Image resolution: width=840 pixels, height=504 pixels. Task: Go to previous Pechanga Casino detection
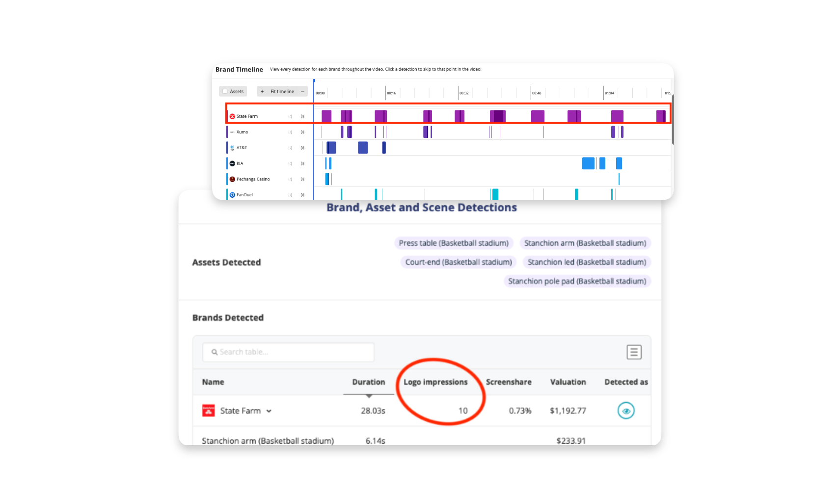point(290,179)
